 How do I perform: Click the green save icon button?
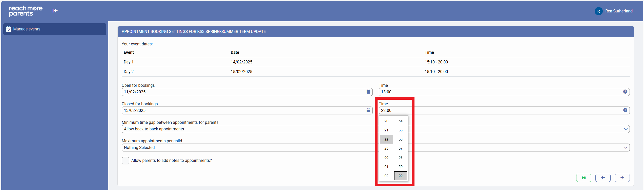[584, 178]
